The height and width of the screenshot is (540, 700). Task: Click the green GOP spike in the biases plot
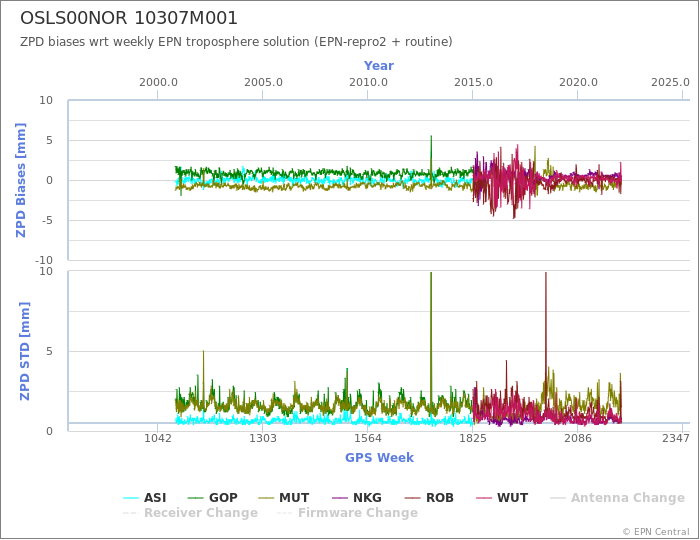pyautogui.click(x=431, y=152)
